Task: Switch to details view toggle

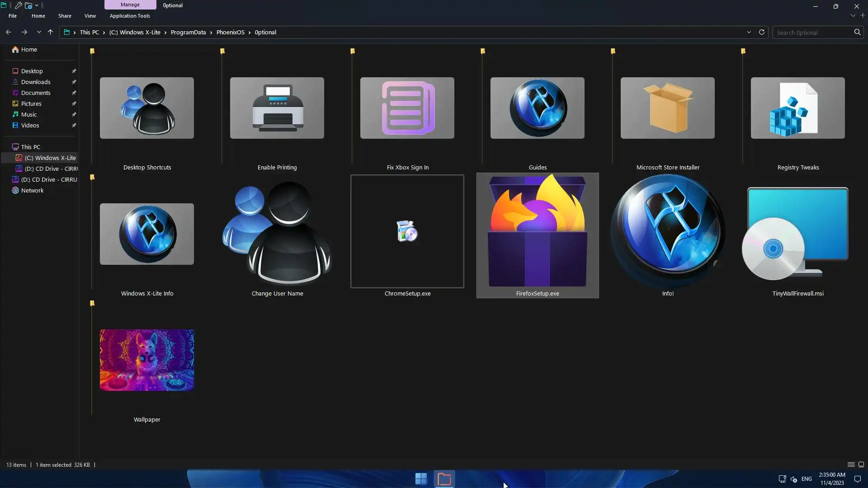Action: pos(851,465)
